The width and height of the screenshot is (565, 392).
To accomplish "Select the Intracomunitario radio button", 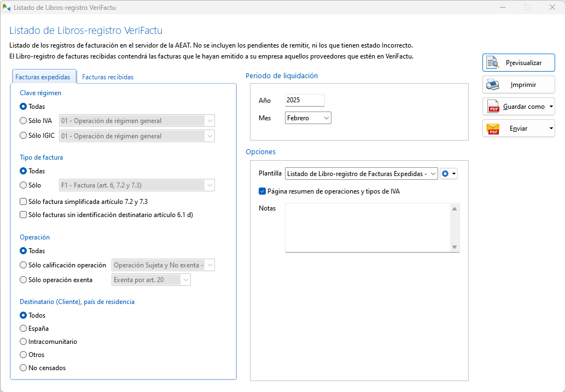I will click(23, 342).
